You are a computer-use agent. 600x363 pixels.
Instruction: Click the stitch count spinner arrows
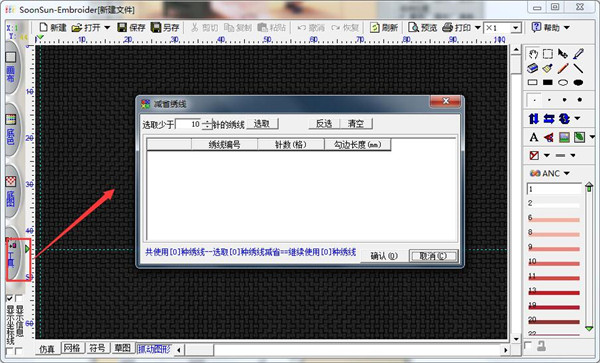click(207, 124)
